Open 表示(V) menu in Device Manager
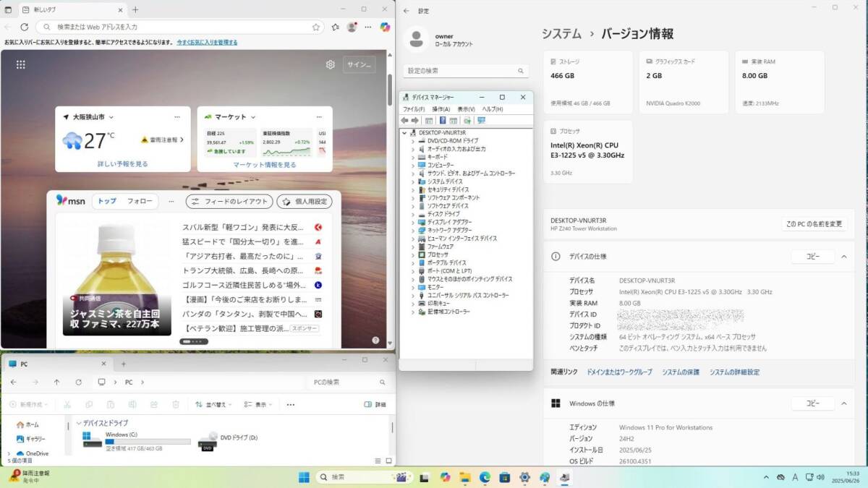The image size is (868, 488). tap(466, 109)
